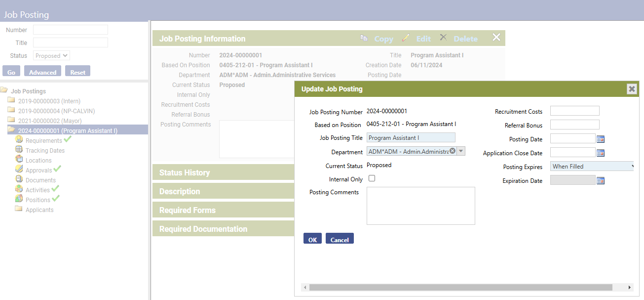Select the 2021-00000002 (Mayor) posting
644x300 pixels.
pyautogui.click(x=50, y=121)
